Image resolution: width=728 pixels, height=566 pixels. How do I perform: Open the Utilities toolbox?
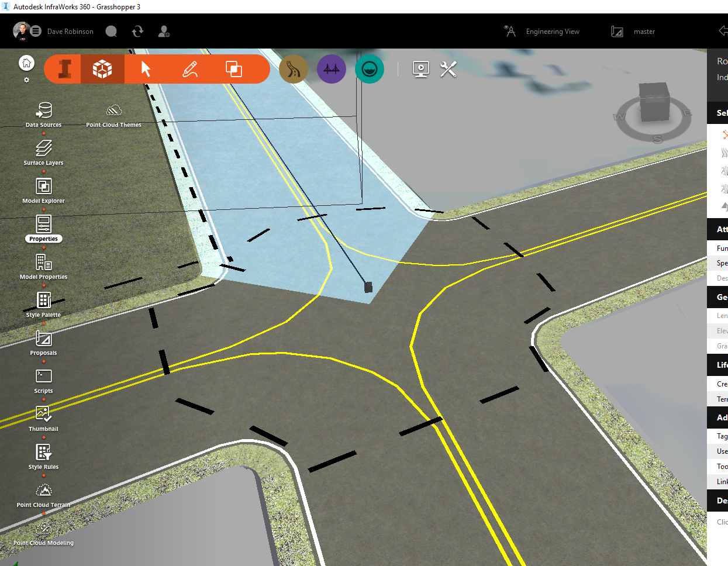pos(448,69)
